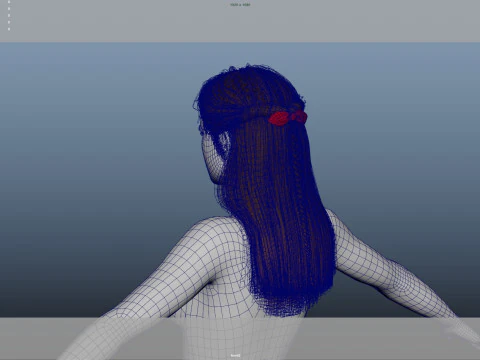Click the camera name label at bottom
This screenshot has height=360, width=480.
click(235, 355)
